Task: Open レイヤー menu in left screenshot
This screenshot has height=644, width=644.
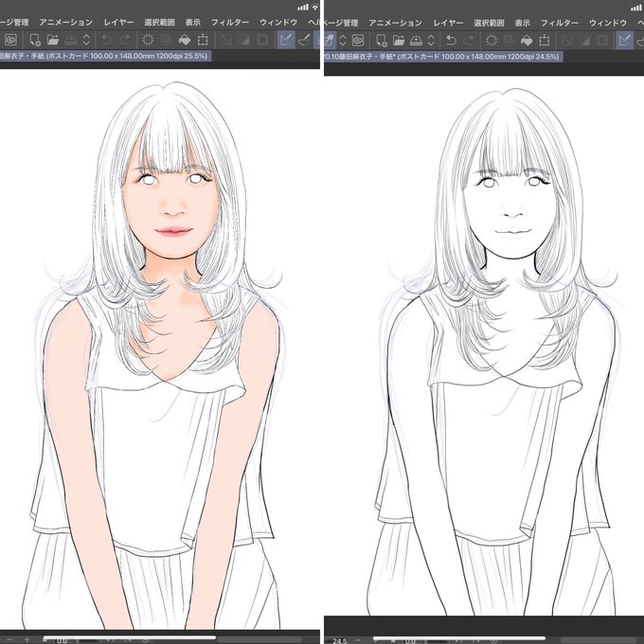Action: [x=118, y=22]
